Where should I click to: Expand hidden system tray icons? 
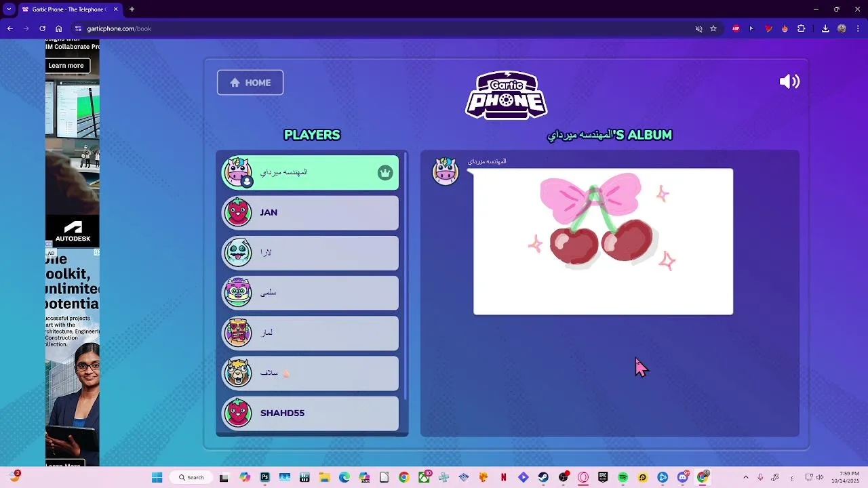[746, 478]
